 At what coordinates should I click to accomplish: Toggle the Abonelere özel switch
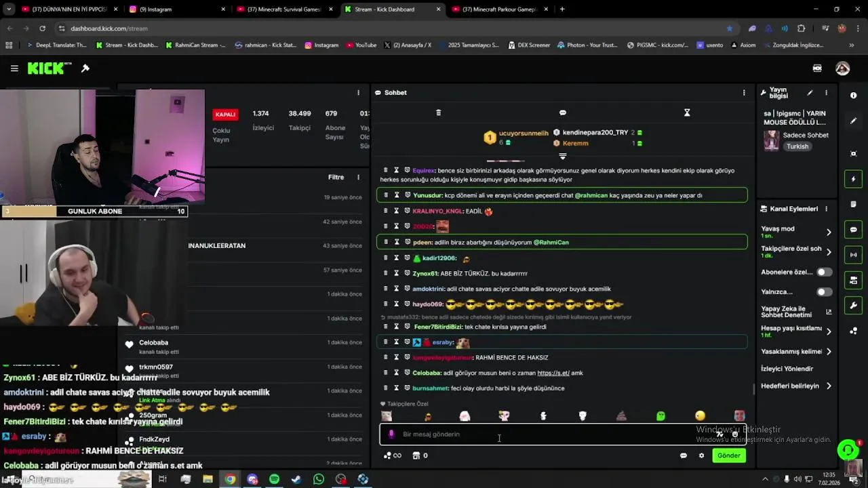click(824, 272)
